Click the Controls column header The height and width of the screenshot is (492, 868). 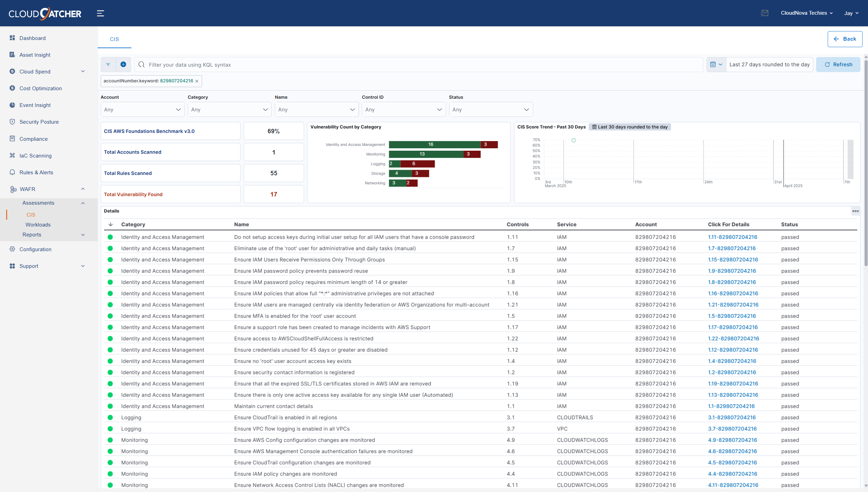pyautogui.click(x=517, y=224)
